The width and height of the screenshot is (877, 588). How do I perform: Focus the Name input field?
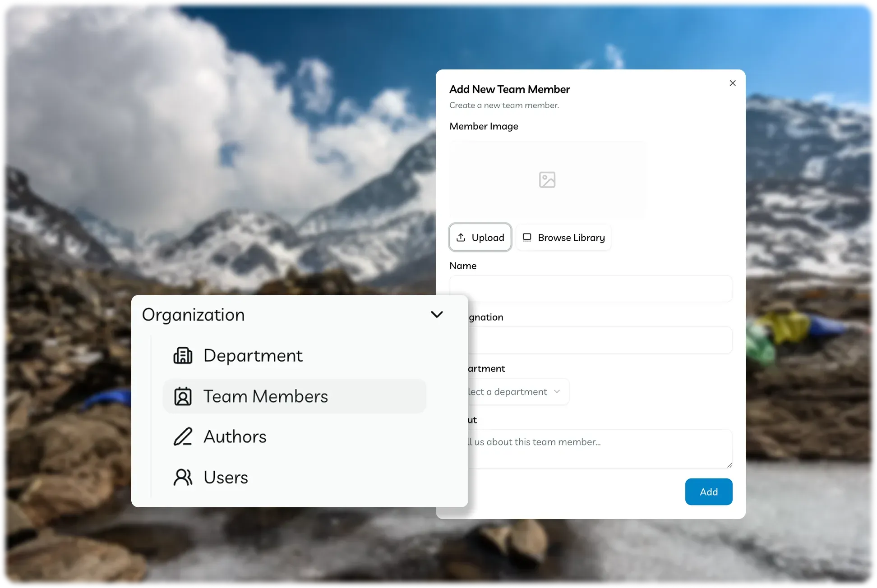[x=591, y=289]
